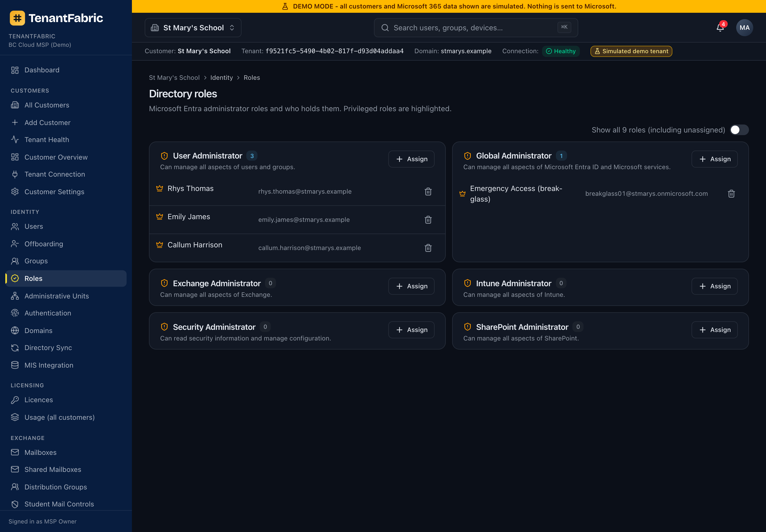766x532 pixels.
Task: Toggle Show all 9 roles switch
Action: (x=739, y=130)
